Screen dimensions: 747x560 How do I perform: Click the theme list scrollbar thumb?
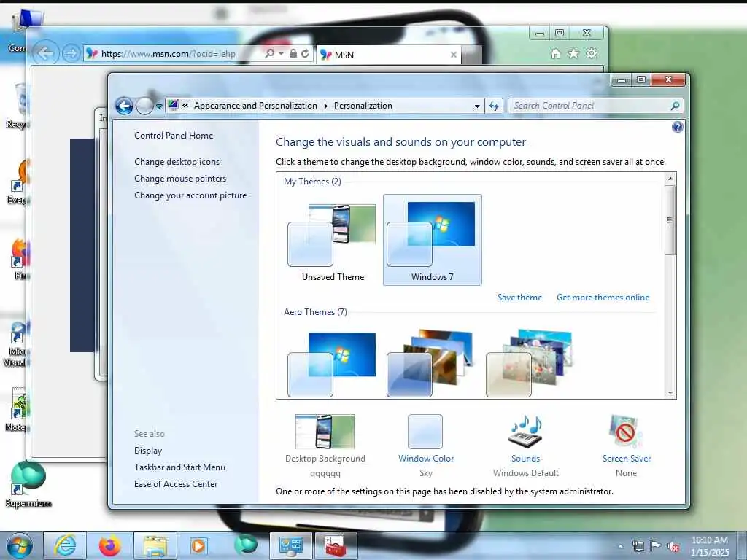pos(670,220)
